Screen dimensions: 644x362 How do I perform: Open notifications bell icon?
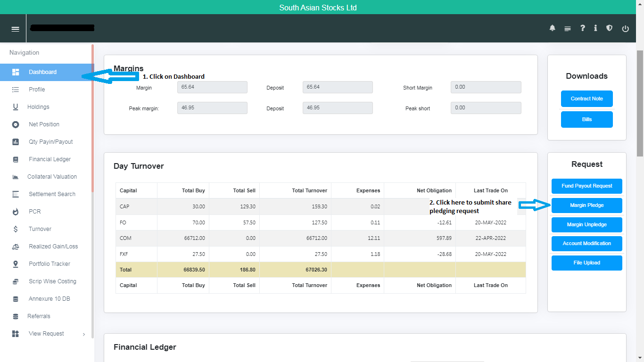click(553, 28)
